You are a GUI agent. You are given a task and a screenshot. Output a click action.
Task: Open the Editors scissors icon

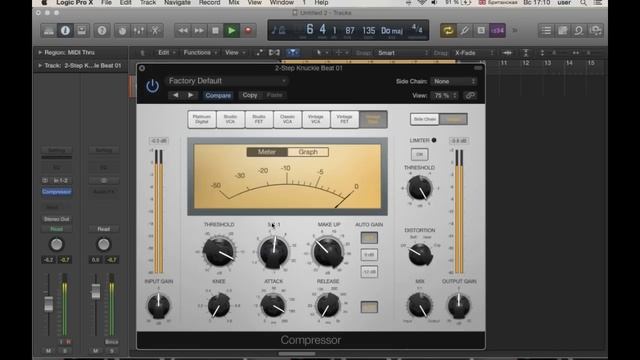[155, 31]
